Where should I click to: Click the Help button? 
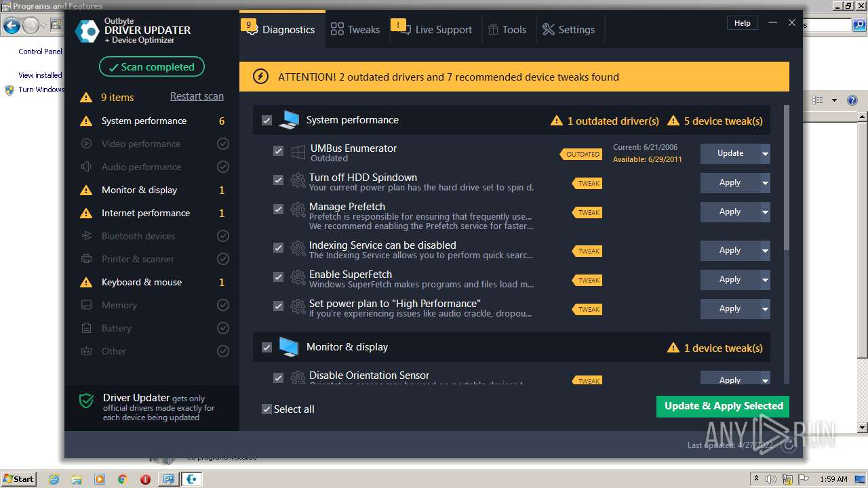point(743,23)
